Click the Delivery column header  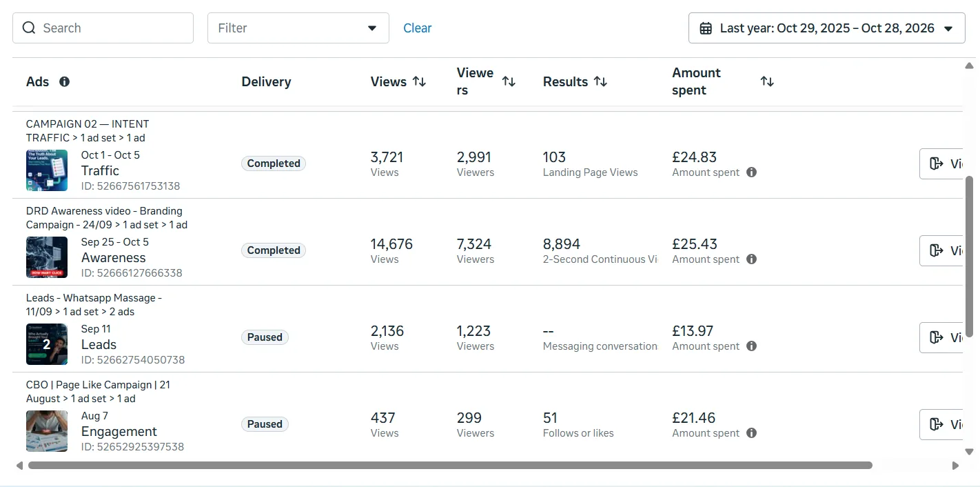pos(266,81)
